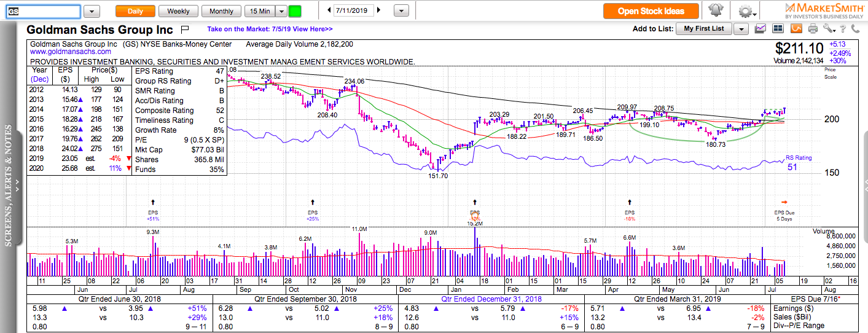Open Take on the Market link
Viewport: 868px width, 333px height.
tap(270, 29)
